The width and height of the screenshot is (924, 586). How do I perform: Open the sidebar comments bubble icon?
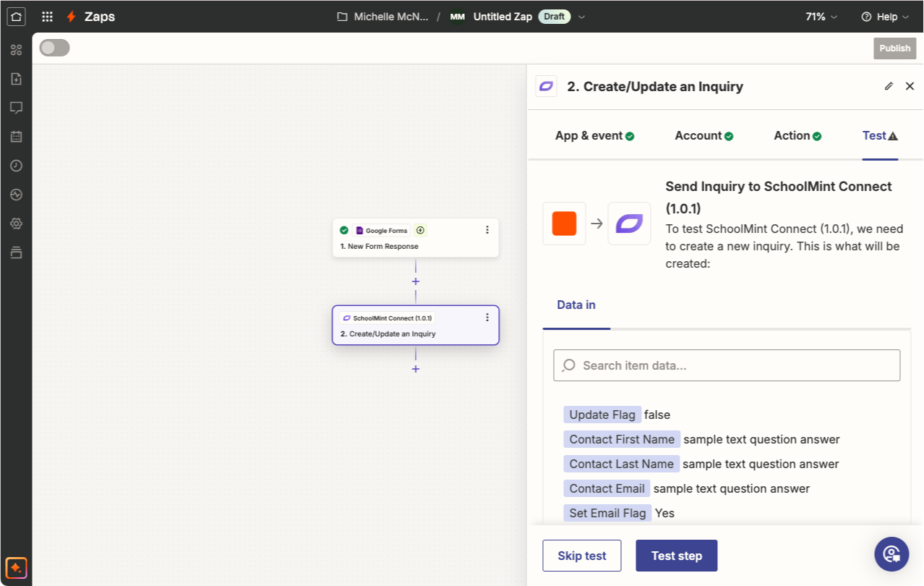coord(16,108)
